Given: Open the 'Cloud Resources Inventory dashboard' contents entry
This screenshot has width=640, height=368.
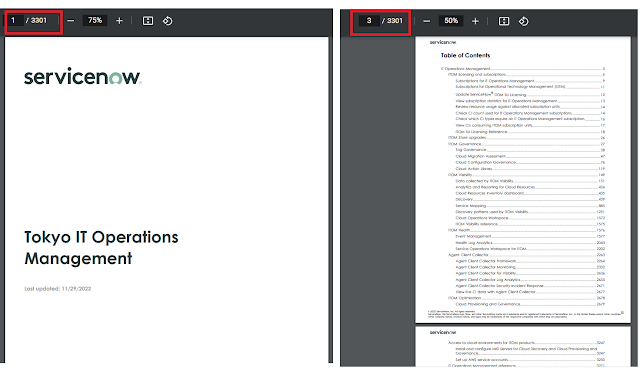Looking at the screenshot, I should pos(530,193).
